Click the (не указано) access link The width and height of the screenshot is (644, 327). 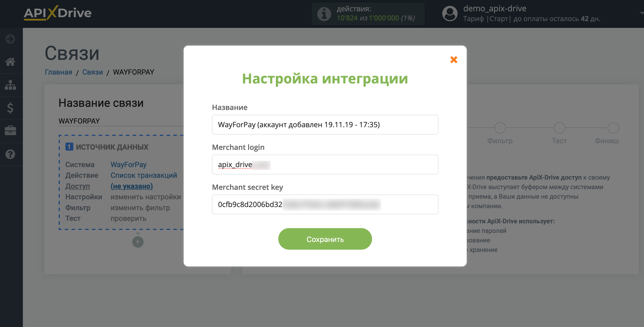tap(132, 186)
